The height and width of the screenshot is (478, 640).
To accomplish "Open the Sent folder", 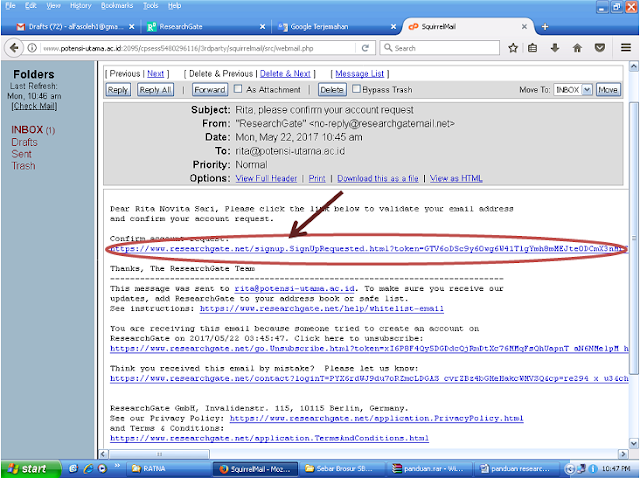I will click(21, 154).
